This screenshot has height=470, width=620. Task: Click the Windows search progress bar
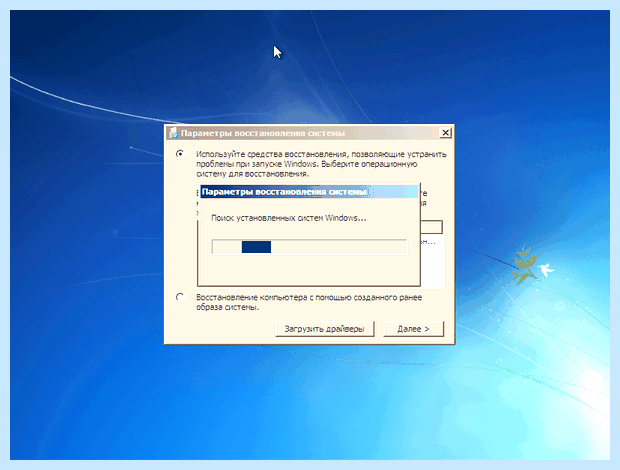coord(309,247)
